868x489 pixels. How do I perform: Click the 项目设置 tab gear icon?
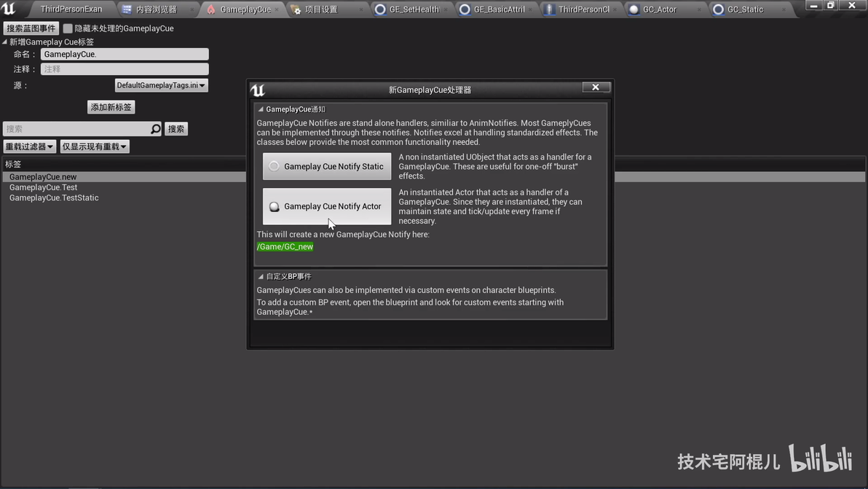[296, 9]
